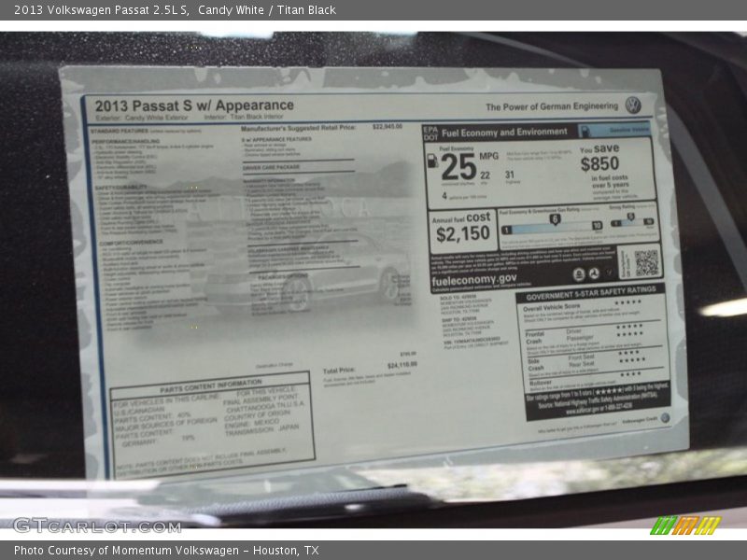Click the "$2,150" annual fuel cost

coord(463,234)
